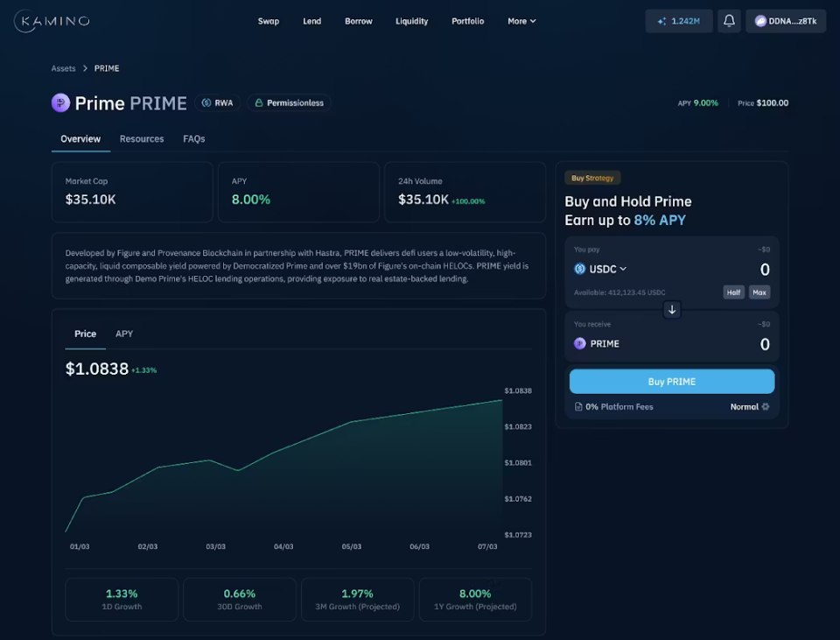Viewport: 840px width, 640px height.
Task: Click the USDC coin icon in You pay
Action: pos(579,269)
